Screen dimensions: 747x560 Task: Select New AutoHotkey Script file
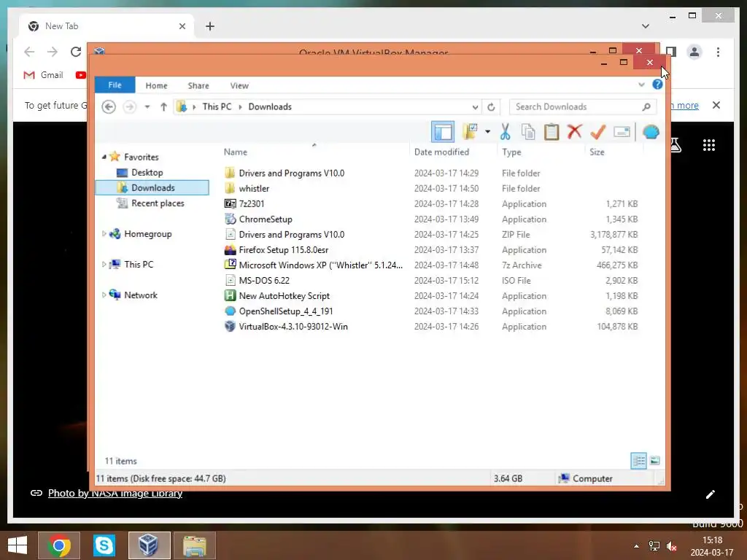point(284,296)
